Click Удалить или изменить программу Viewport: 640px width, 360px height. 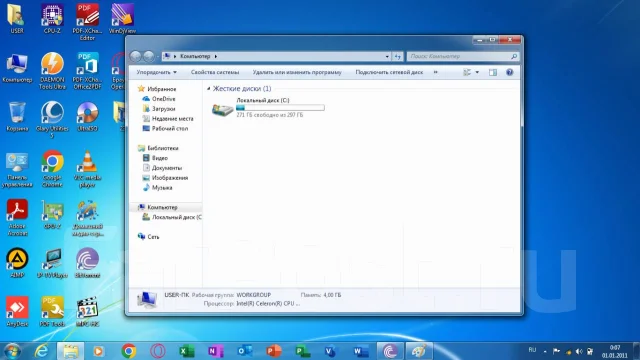click(x=297, y=72)
